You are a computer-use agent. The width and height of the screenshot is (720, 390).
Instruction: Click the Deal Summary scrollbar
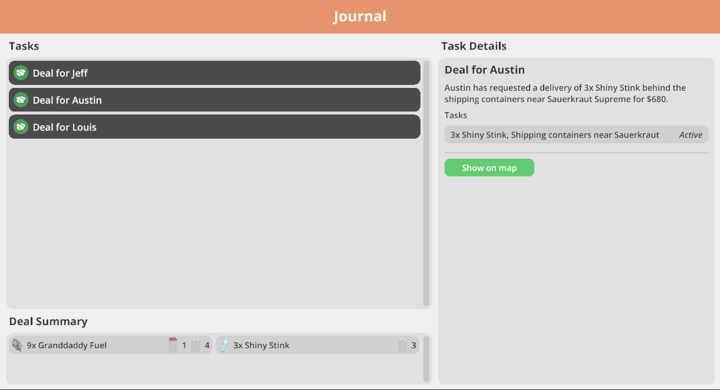(426, 359)
